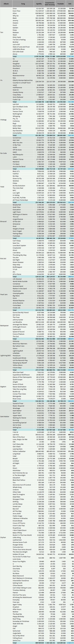Click the song 'Jeremy'
The height and width of the screenshot is (644, 74).
(15, 20)
